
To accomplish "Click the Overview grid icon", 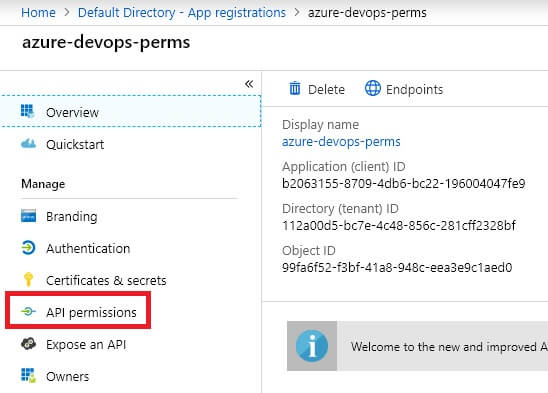I will pos(28,111).
